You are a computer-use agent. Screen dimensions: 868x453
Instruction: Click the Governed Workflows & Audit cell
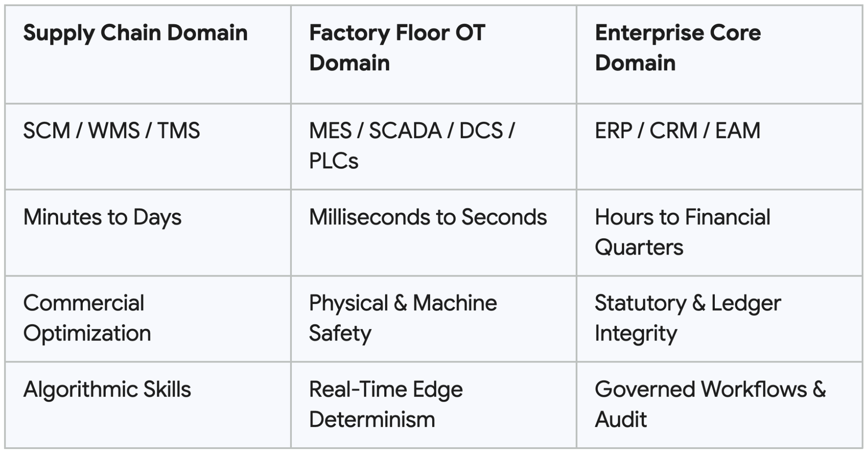(719, 405)
